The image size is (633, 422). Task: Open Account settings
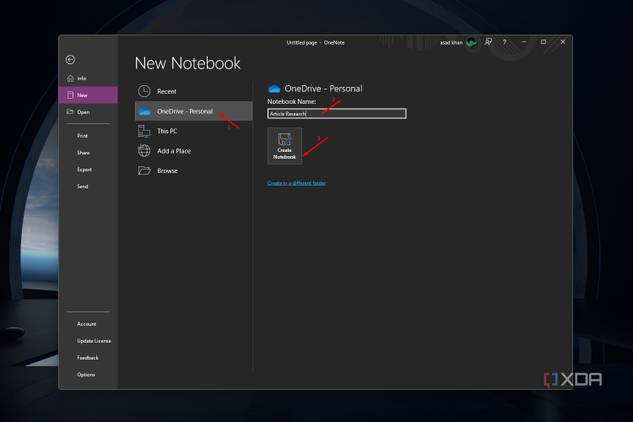(86, 324)
